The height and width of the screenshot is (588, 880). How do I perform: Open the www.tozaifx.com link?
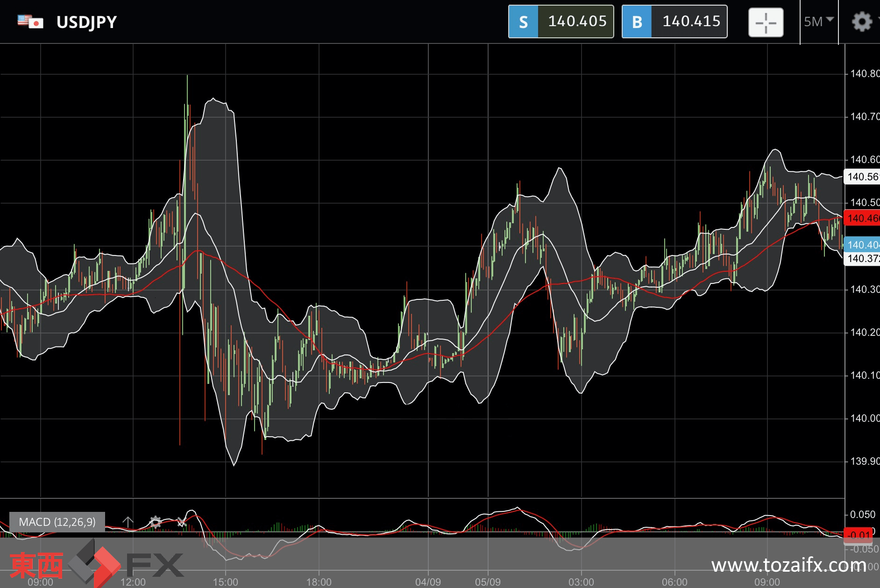[x=788, y=565]
